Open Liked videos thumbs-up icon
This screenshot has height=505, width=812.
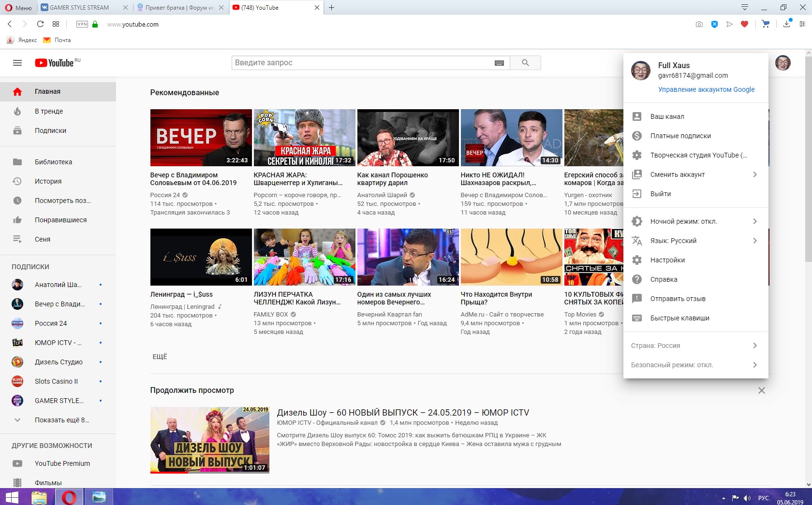point(17,220)
